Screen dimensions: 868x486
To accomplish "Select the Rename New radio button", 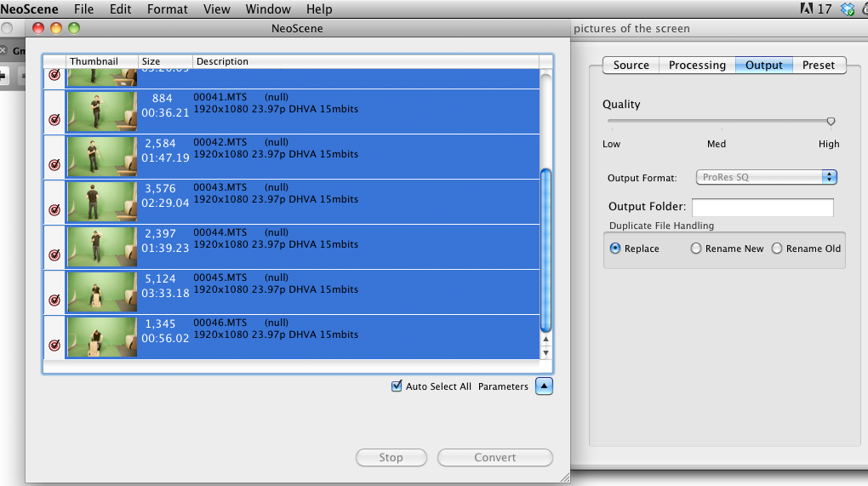I will (696, 249).
